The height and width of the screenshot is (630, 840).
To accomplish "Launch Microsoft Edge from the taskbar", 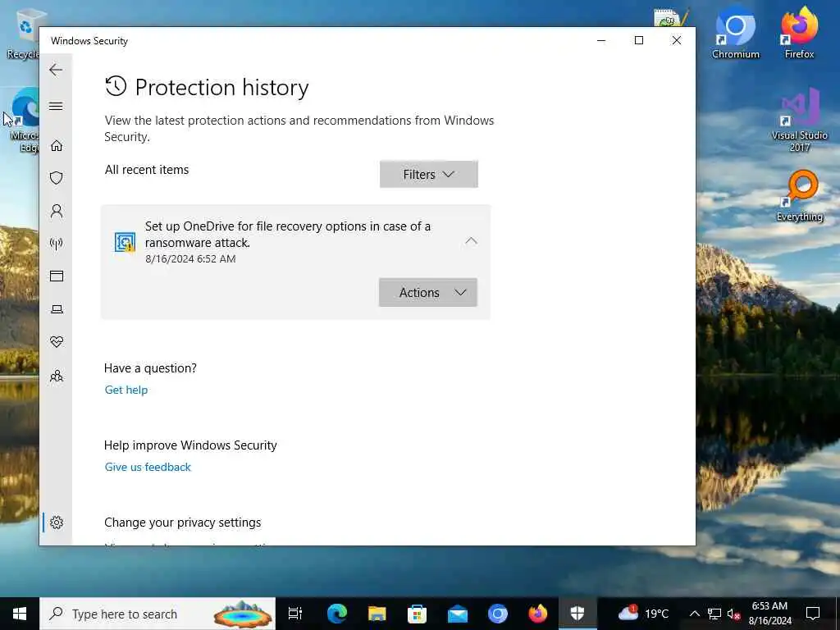I will pos(337,614).
